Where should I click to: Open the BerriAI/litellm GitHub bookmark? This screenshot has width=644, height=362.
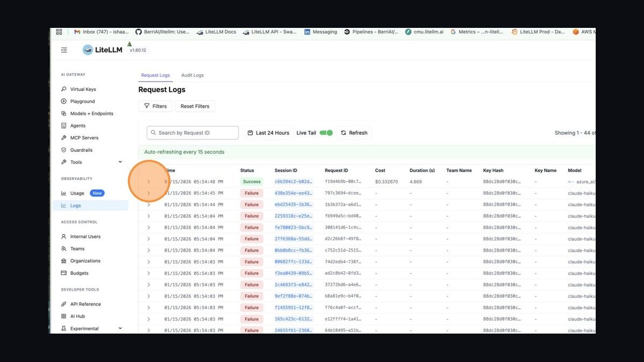tap(162, 32)
